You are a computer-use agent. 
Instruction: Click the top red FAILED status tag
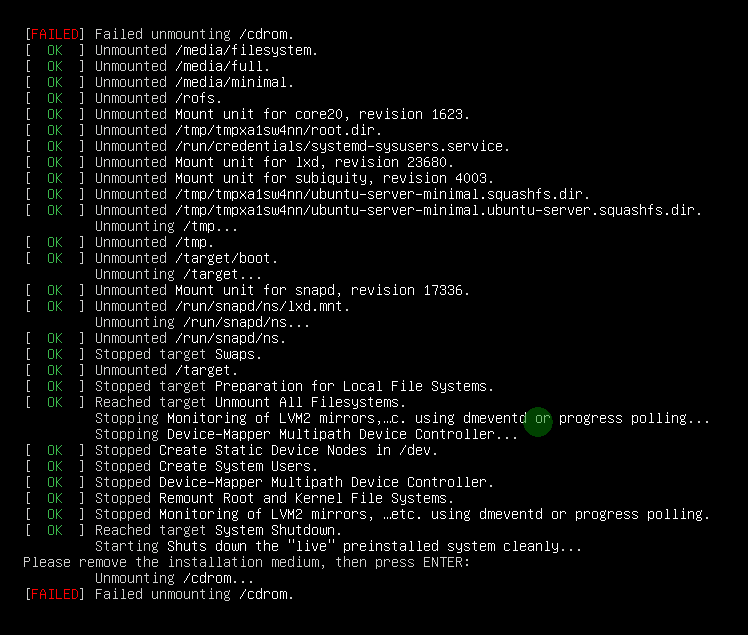click(x=55, y=34)
